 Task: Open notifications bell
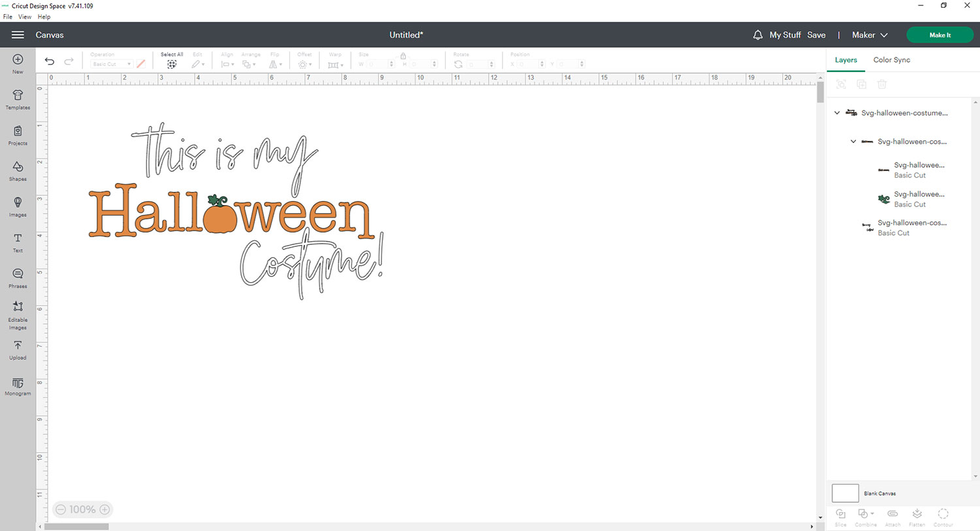(x=758, y=35)
